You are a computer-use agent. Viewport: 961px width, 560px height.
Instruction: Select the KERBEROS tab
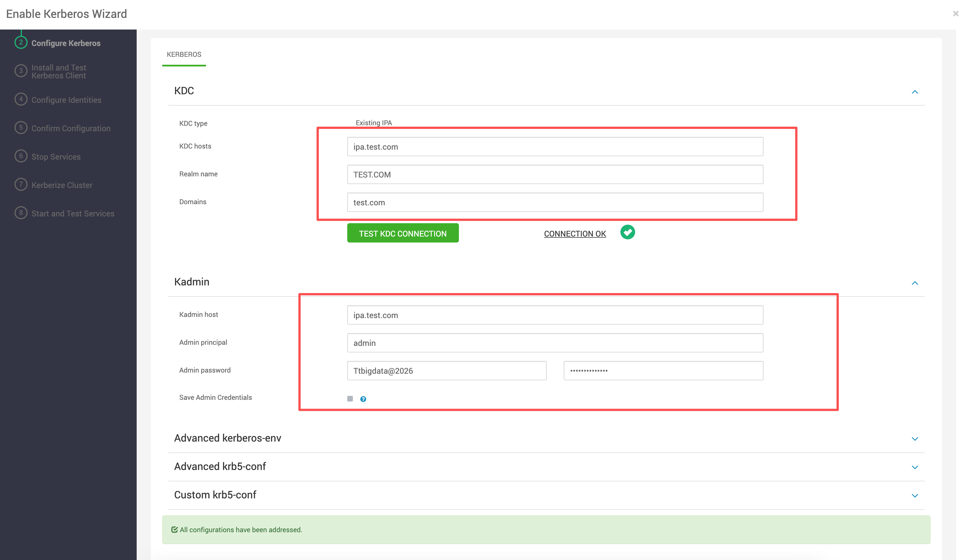tap(184, 55)
